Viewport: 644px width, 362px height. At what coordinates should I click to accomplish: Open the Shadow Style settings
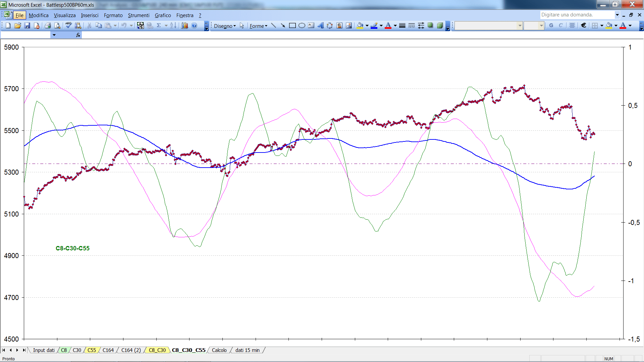point(430,25)
